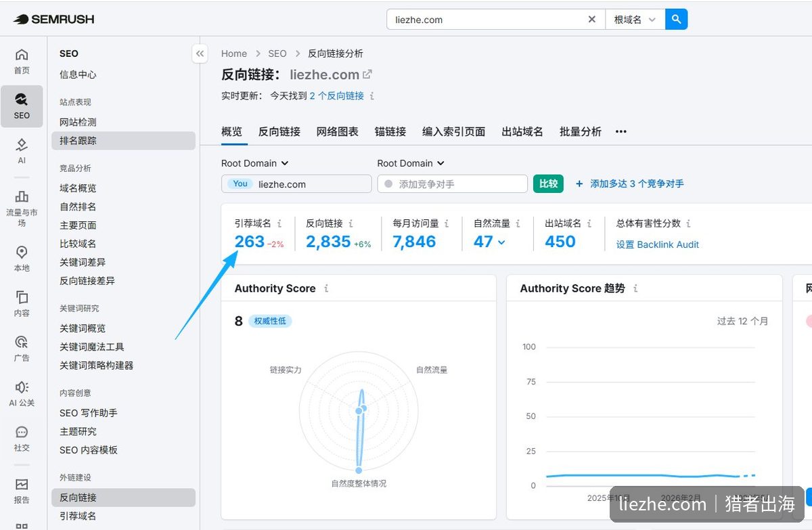Open 主题研究 in the sidebar
Viewport: 812px width, 530px height.
tap(78, 431)
